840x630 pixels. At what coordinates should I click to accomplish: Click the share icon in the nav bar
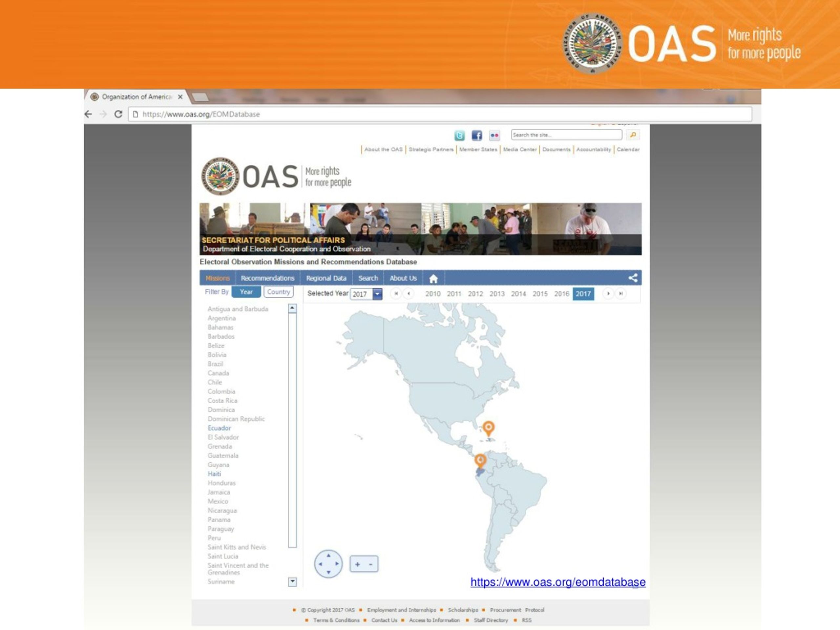633,278
